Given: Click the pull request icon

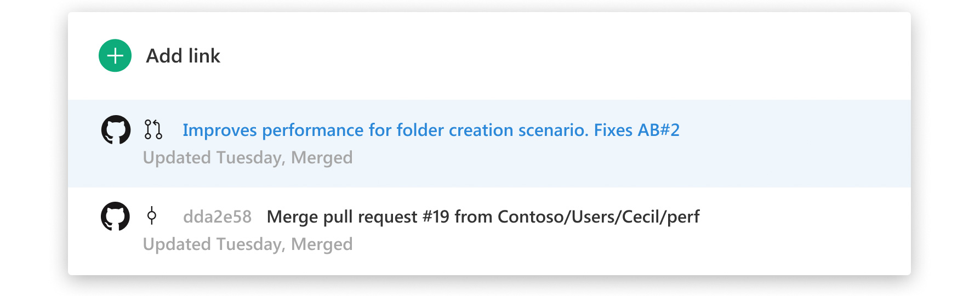Looking at the screenshot, I should tap(153, 130).
